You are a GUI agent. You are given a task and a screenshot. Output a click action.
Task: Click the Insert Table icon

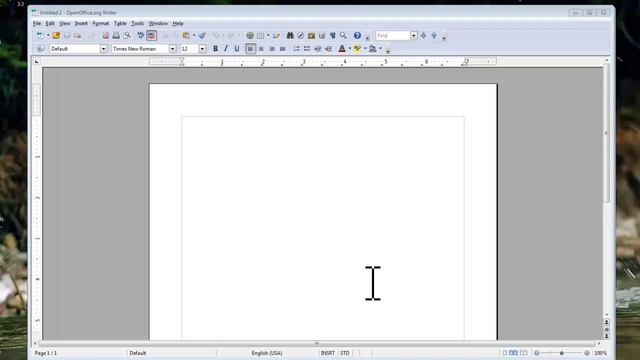coord(260,36)
